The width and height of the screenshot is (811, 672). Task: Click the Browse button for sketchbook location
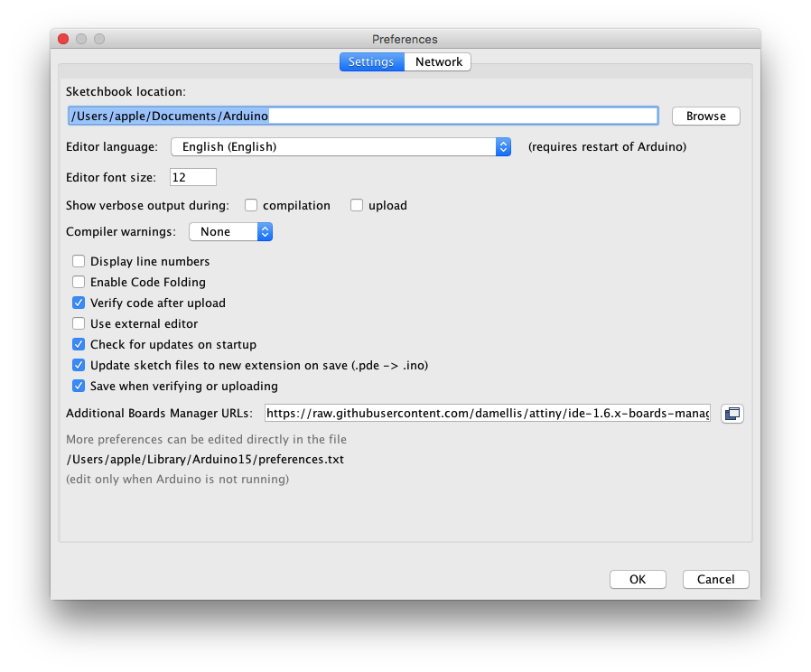point(705,116)
